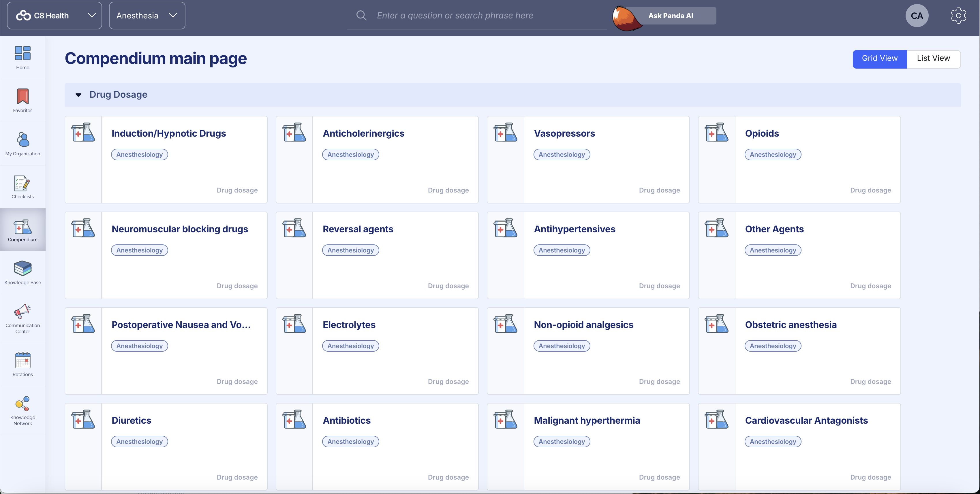Click Anesthesiology tag on Opioids card

(772, 154)
